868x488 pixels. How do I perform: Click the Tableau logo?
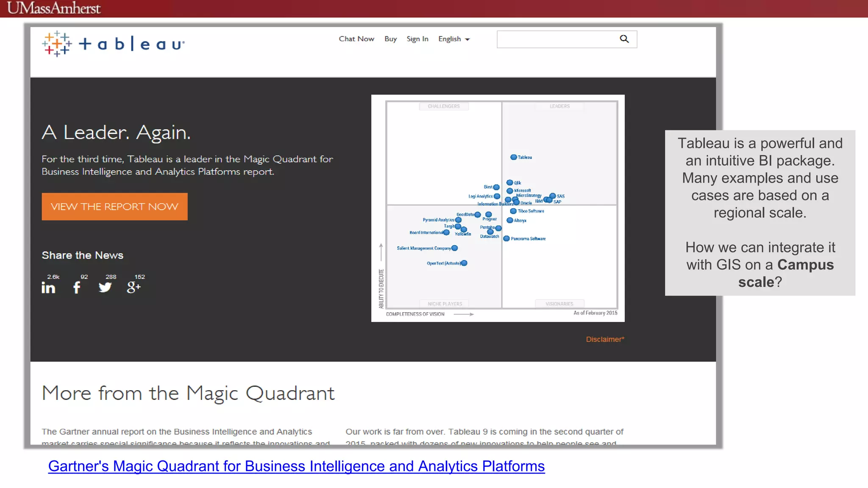click(113, 44)
